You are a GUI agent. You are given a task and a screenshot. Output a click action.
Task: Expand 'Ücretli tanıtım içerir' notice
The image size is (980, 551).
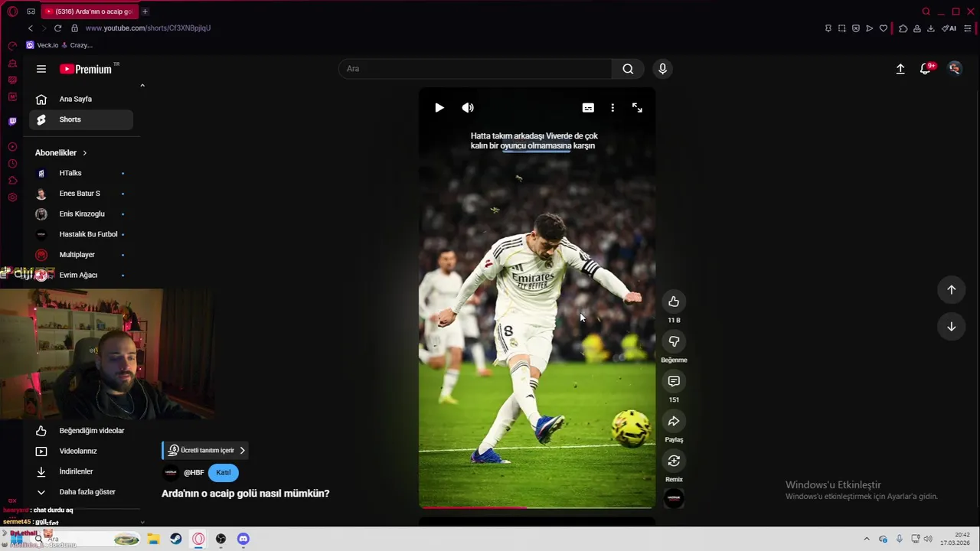pos(206,450)
